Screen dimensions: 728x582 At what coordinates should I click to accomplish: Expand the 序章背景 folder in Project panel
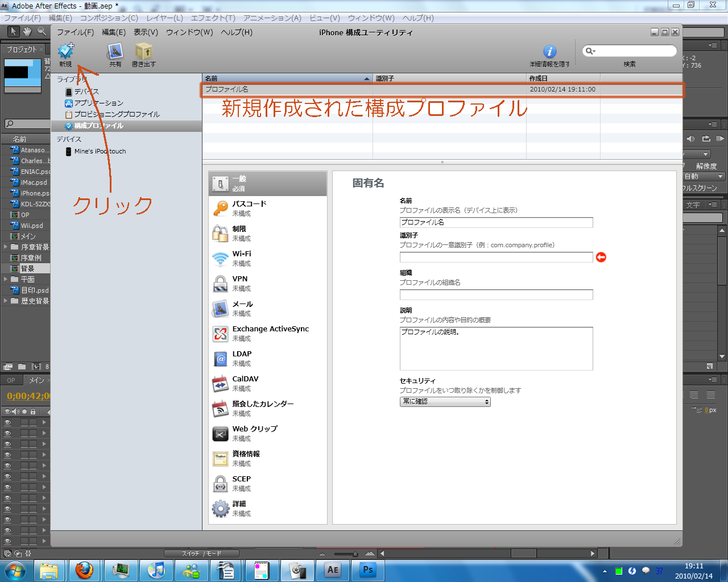[x=6, y=247]
